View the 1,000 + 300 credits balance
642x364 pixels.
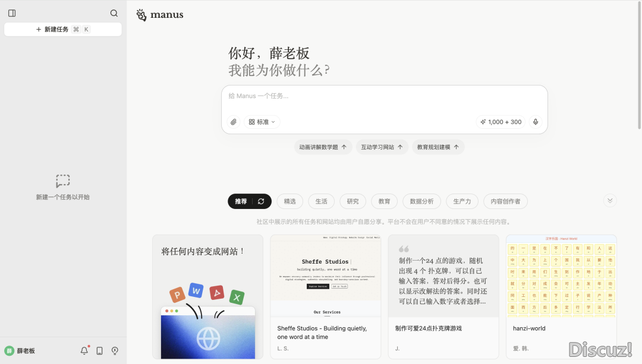pyautogui.click(x=500, y=122)
